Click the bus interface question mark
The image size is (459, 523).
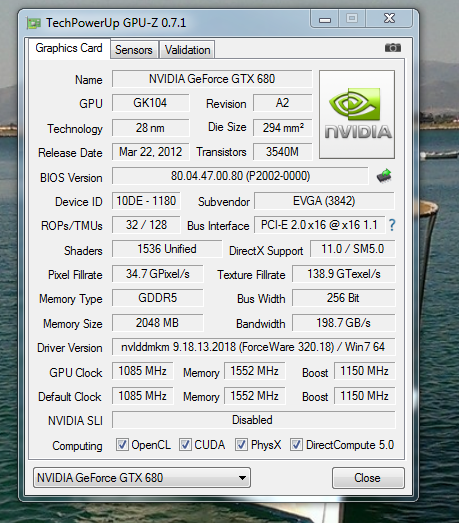tap(392, 225)
